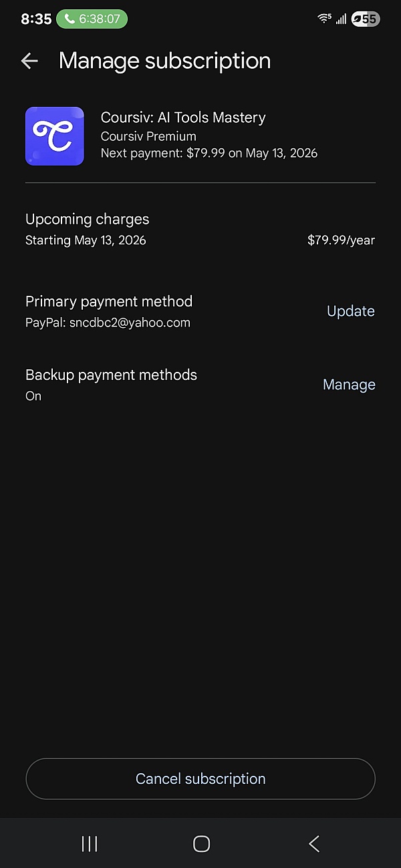Tap the ongoing call timer pill
Viewport: 401px width, 868px height.
click(x=92, y=19)
